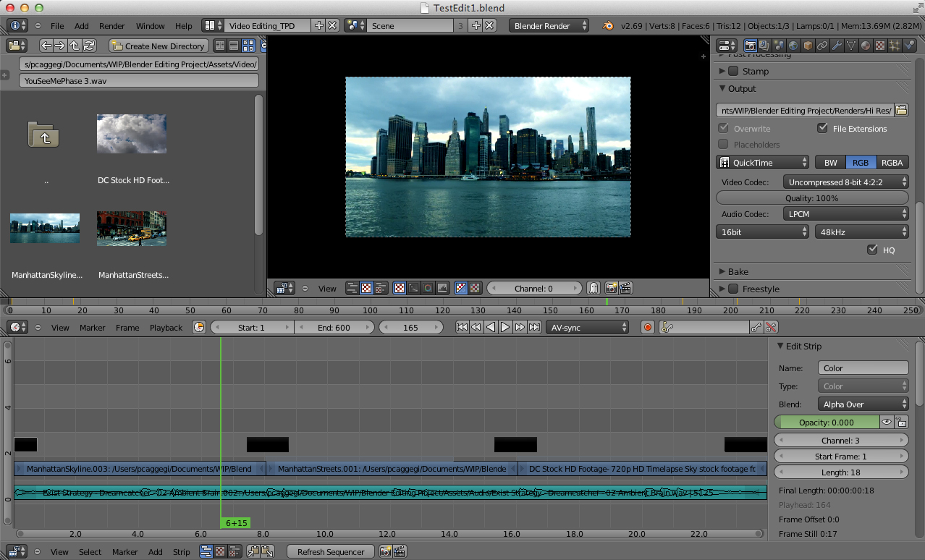Image resolution: width=925 pixels, height=560 pixels.
Task: Select the ManhattanSkyline video thumbnail
Action: [x=44, y=226]
